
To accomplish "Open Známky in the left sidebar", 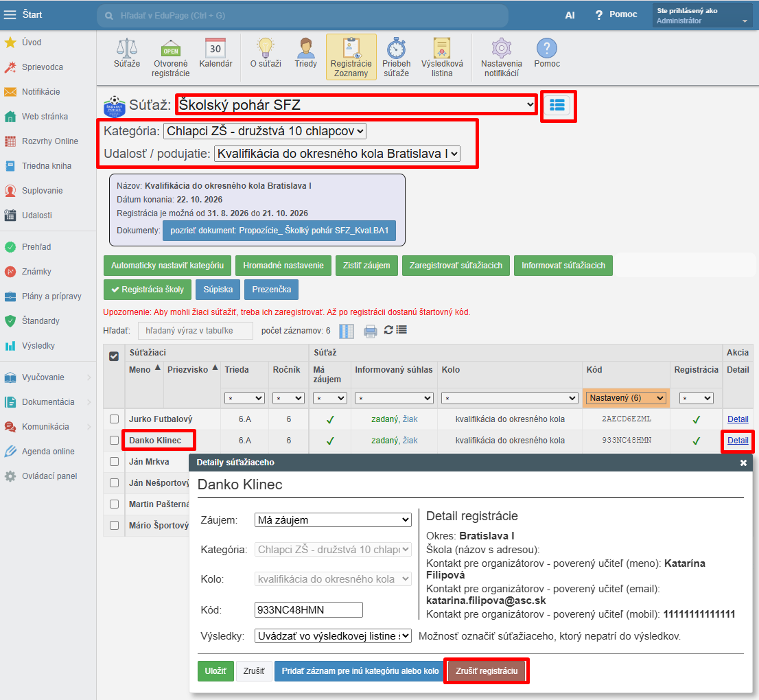I will point(36,272).
